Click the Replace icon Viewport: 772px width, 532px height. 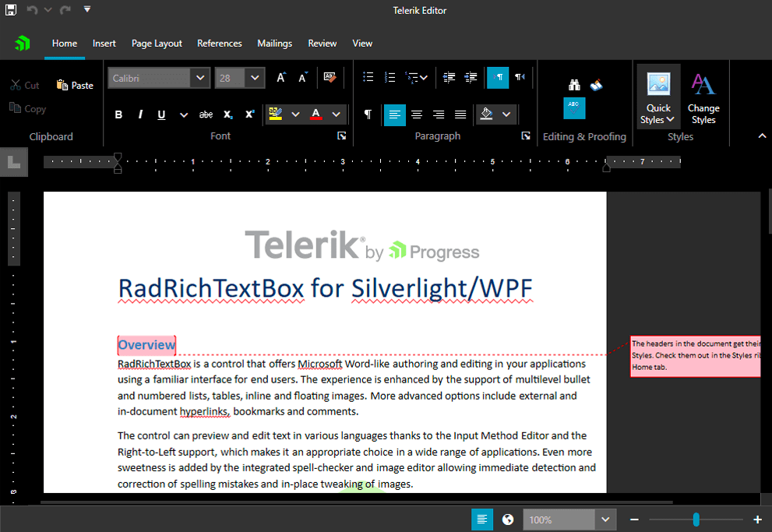(x=596, y=85)
